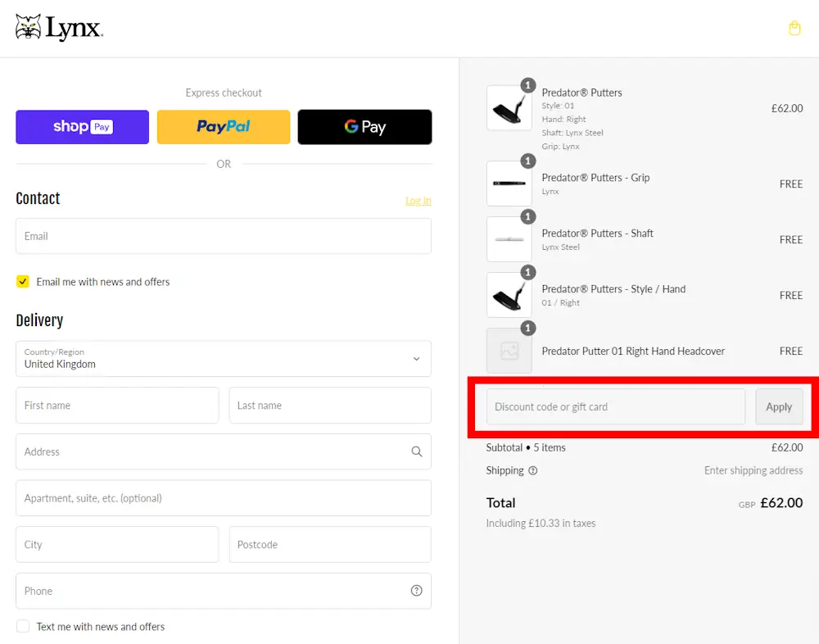The height and width of the screenshot is (644, 819).
Task: Uncheck Email me with news and offers
Action: click(23, 282)
